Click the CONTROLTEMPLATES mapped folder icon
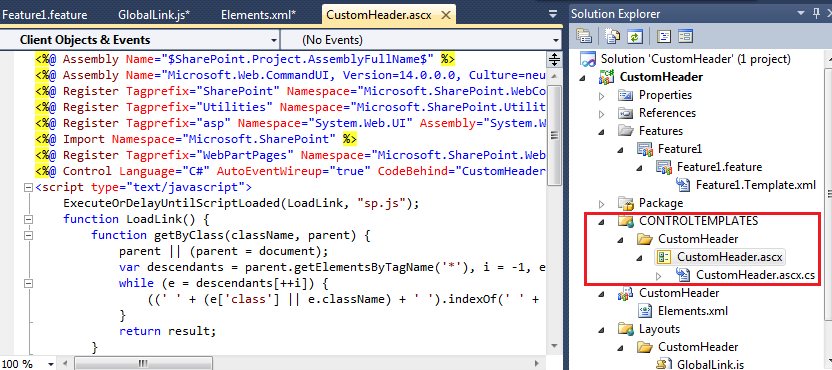 tap(626, 221)
